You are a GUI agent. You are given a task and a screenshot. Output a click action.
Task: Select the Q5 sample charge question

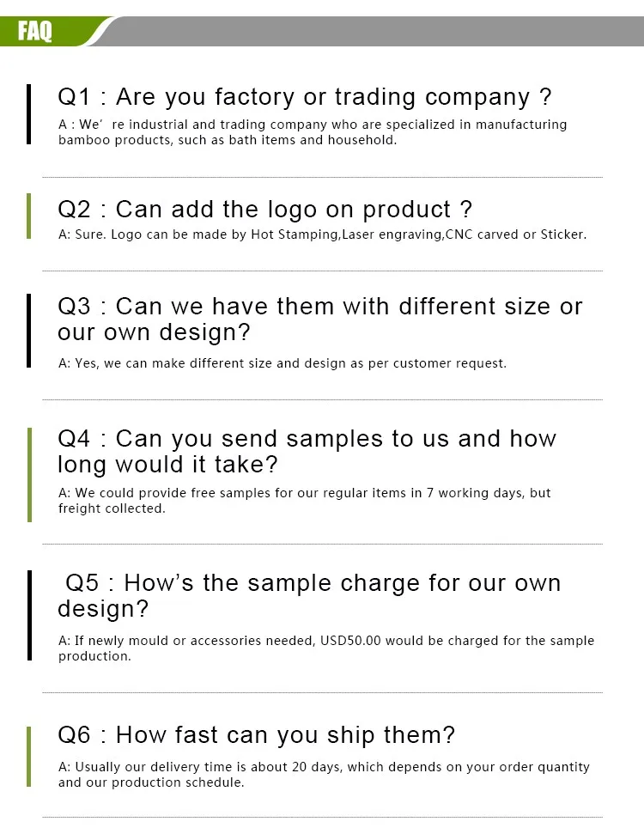pos(308,596)
